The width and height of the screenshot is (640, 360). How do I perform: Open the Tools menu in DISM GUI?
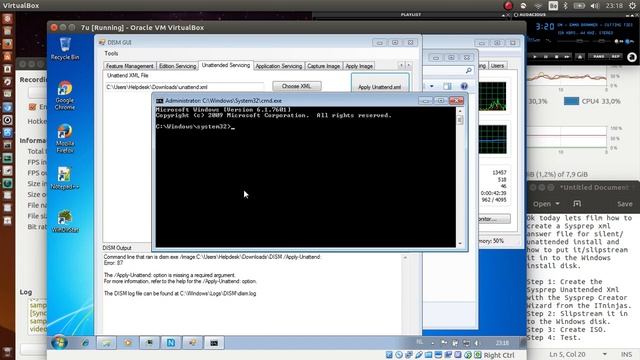(111, 53)
